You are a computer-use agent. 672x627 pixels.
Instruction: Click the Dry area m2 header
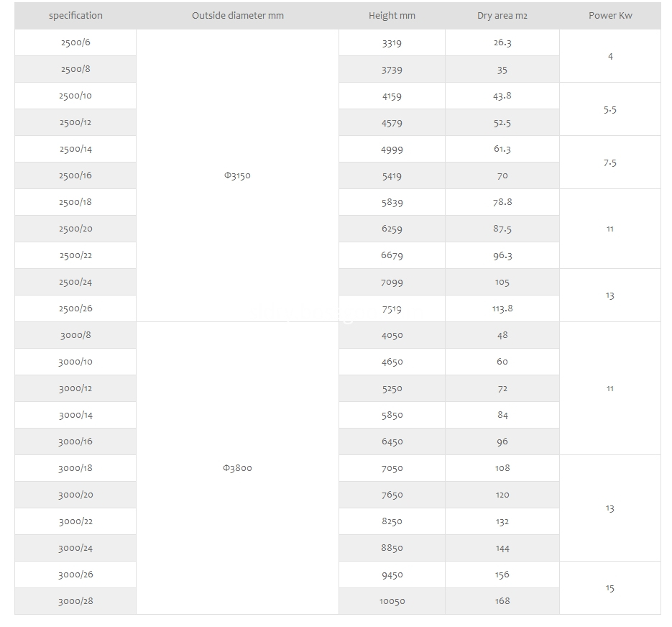click(502, 16)
